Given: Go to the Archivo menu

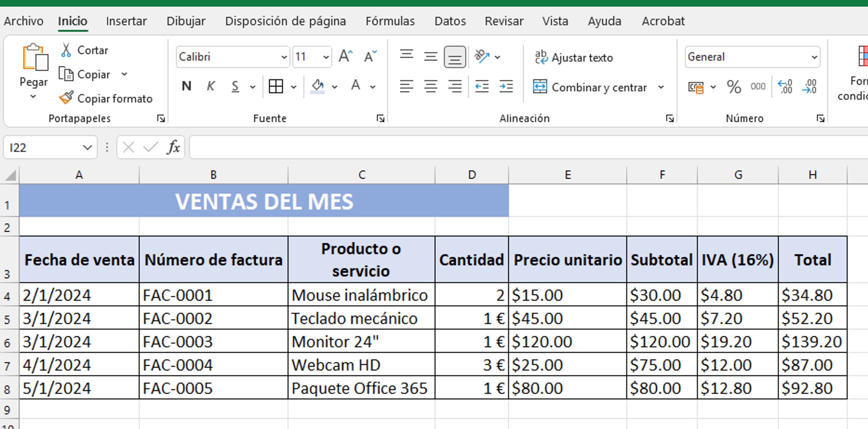Looking at the screenshot, I should pyautogui.click(x=24, y=21).
